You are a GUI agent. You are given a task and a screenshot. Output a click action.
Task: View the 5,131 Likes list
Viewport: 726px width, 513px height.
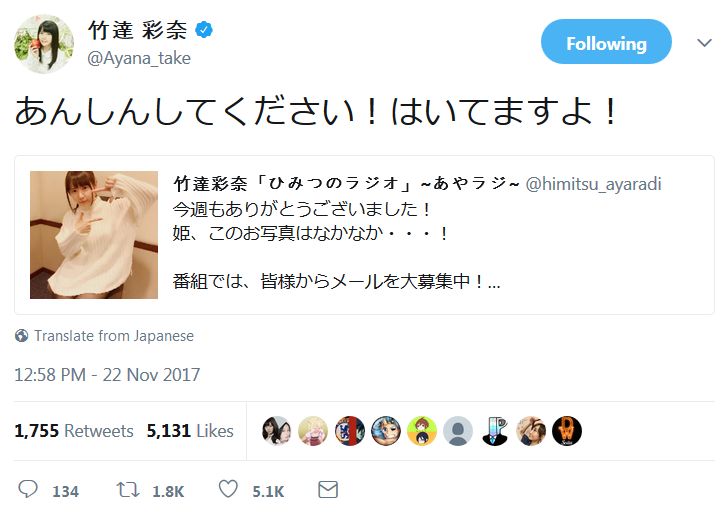pyautogui.click(x=190, y=431)
